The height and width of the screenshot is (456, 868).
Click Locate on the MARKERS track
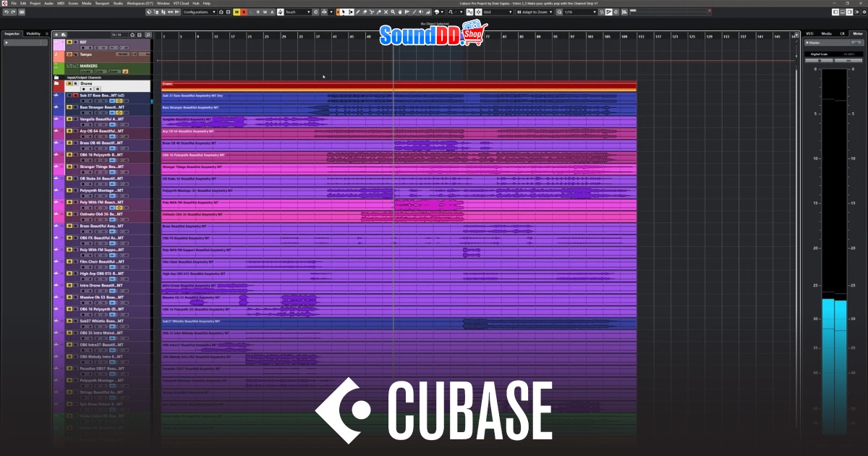[x=86, y=72]
